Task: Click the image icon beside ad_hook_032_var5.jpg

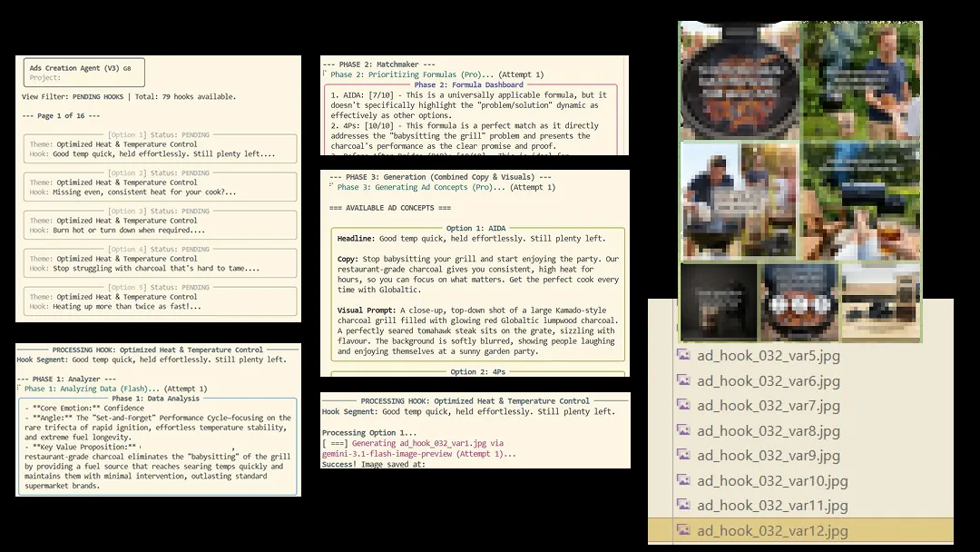Action: click(684, 355)
